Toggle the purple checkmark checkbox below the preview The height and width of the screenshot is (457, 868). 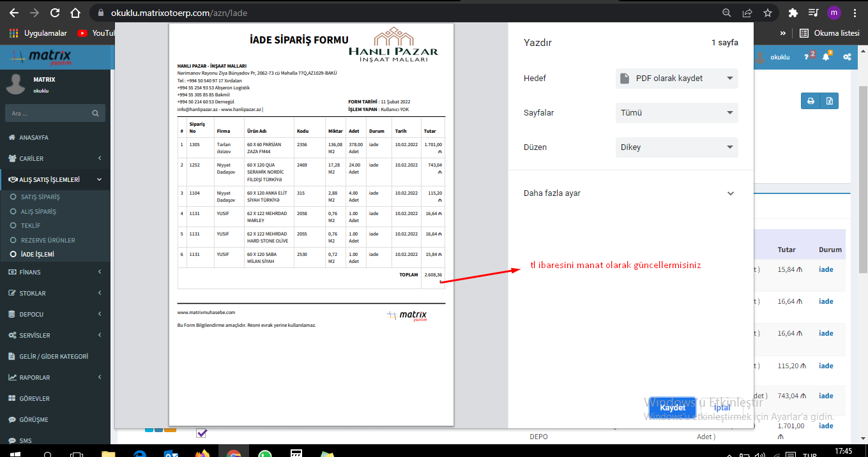[202, 433]
